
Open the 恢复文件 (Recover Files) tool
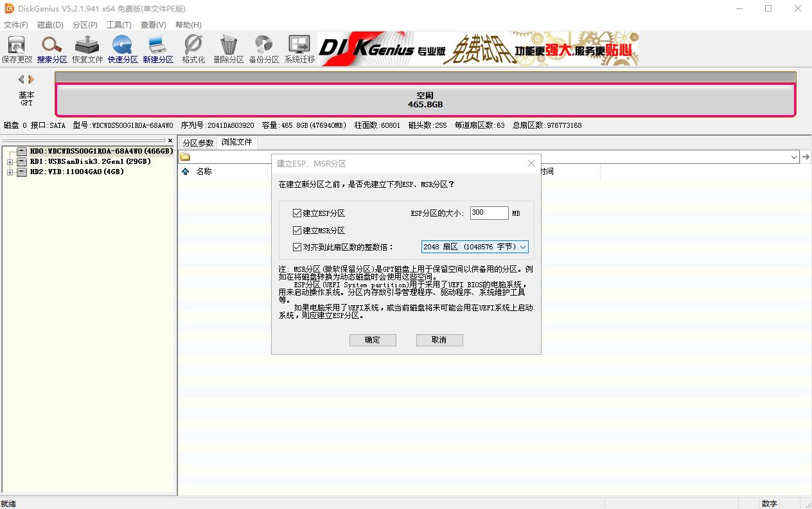click(87, 48)
